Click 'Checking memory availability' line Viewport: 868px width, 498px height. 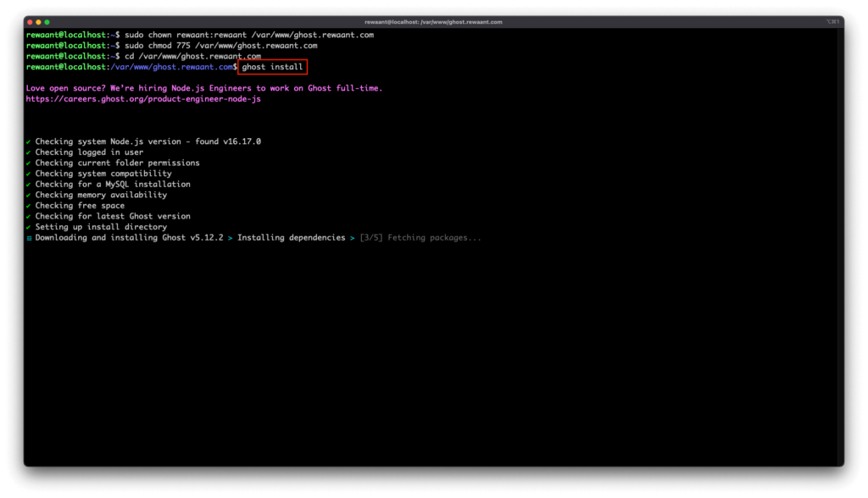point(102,195)
